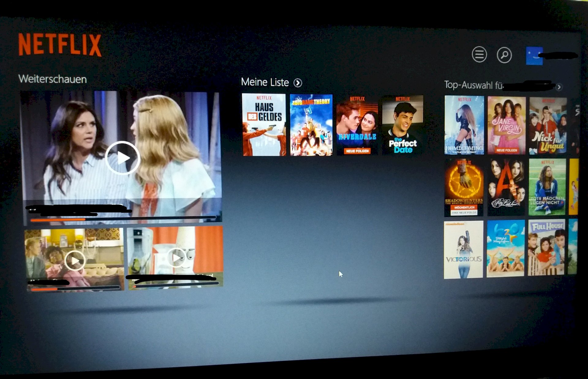This screenshot has width=588, height=379.
Task: Open Tote Mädchen lügen nicht poster
Action: (x=547, y=187)
